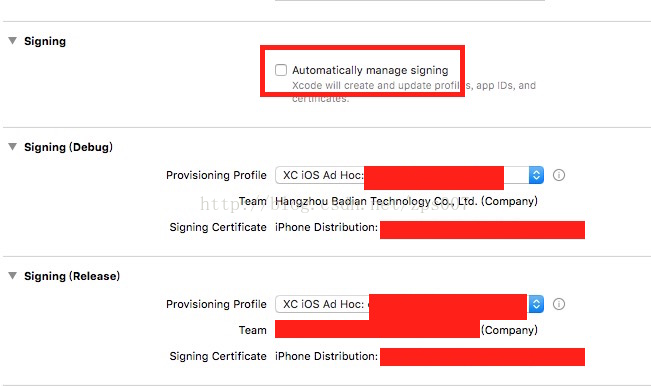
Task: Enable the Automatically manage signing checkbox
Action: [281, 70]
